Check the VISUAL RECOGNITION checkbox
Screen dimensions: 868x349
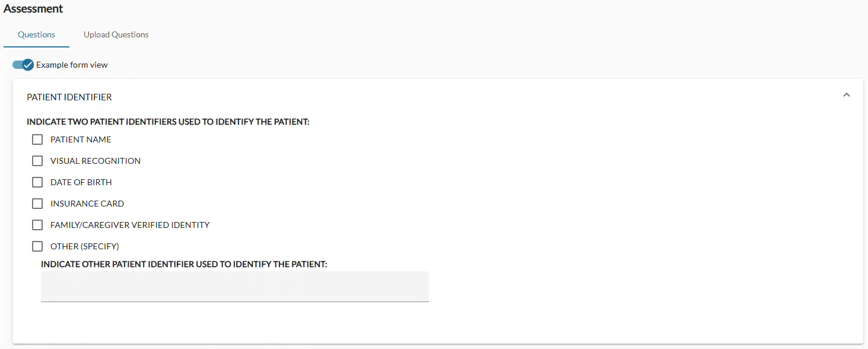click(x=37, y=161)
